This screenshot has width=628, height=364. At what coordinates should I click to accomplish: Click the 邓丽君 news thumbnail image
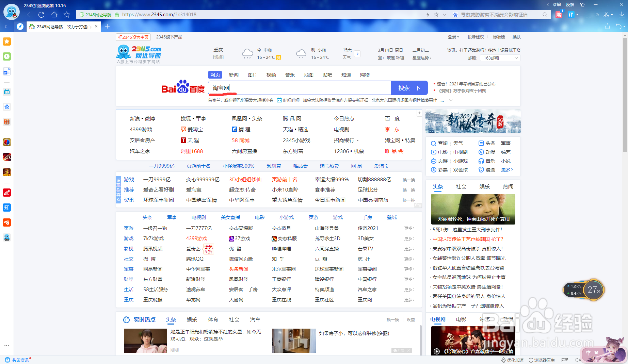473,209
